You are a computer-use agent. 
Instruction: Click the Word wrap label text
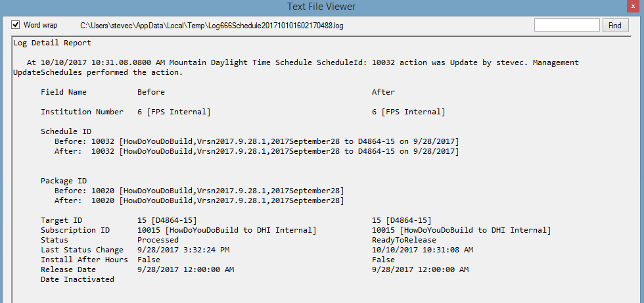coord(40,25)
